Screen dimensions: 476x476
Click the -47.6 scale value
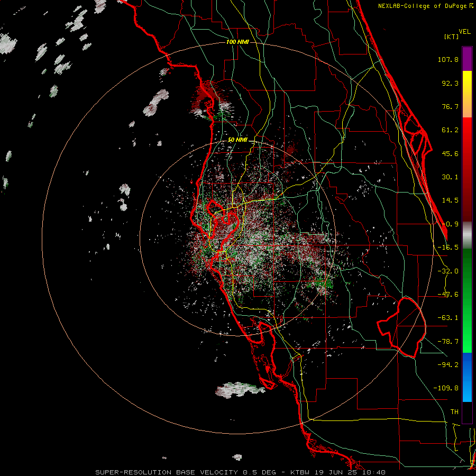click(448, 295)
